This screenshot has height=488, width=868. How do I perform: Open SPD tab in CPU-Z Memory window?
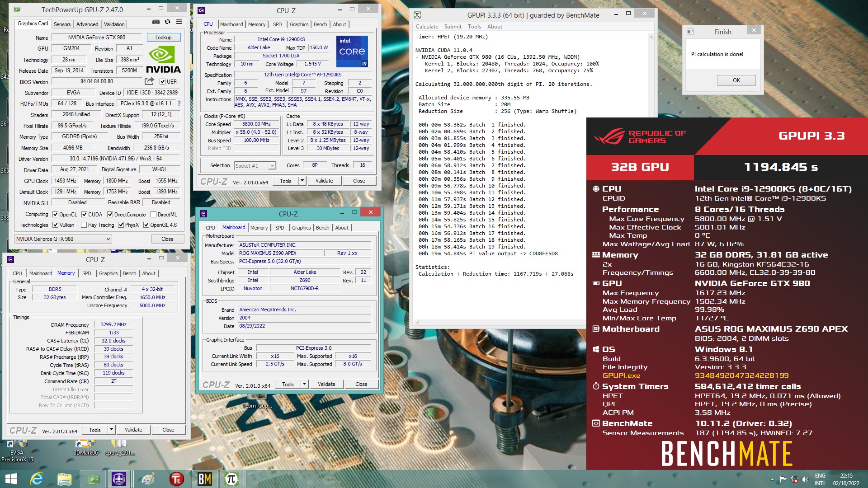click(86, 273)
